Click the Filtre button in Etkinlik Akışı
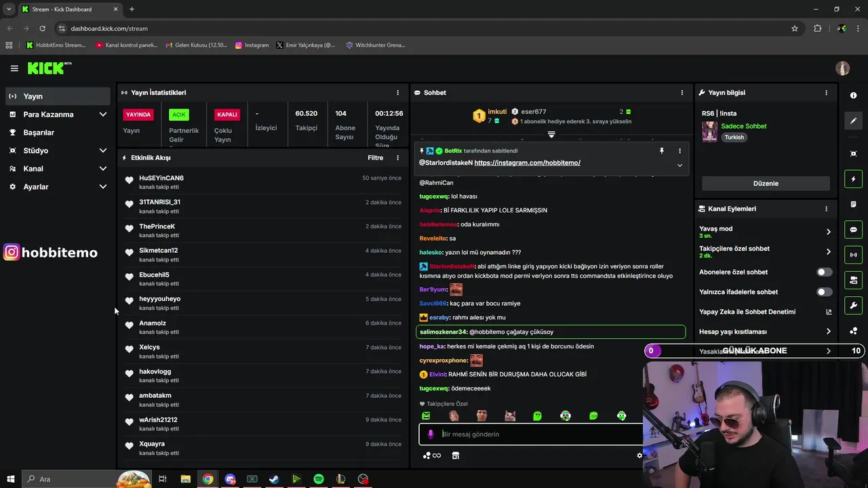The image size is (868, 488). pyautogui.click(x=375, y=157)
